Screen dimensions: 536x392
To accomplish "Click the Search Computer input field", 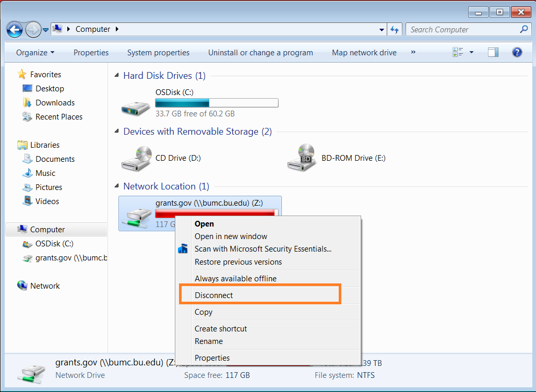I will (x=468, y=30).
